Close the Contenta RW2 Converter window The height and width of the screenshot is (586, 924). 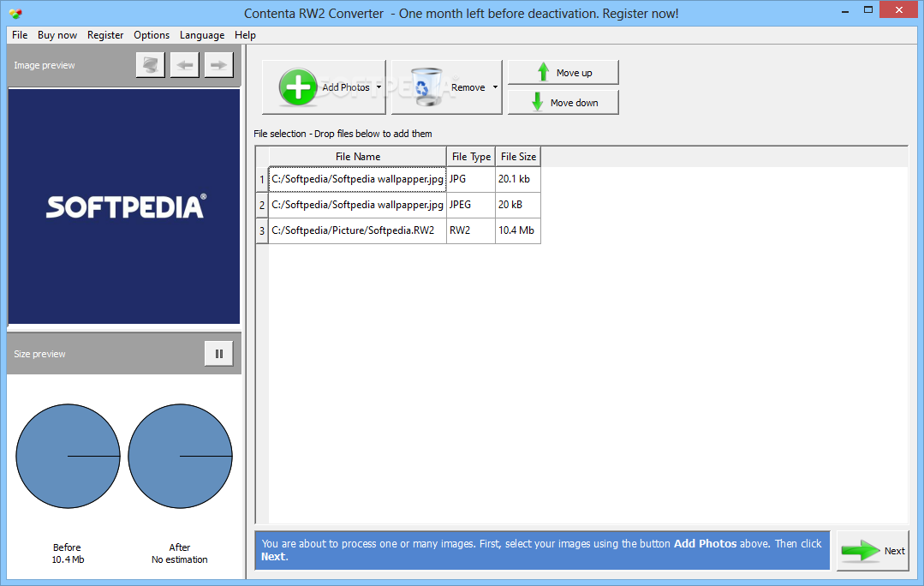tap(899, 10)
